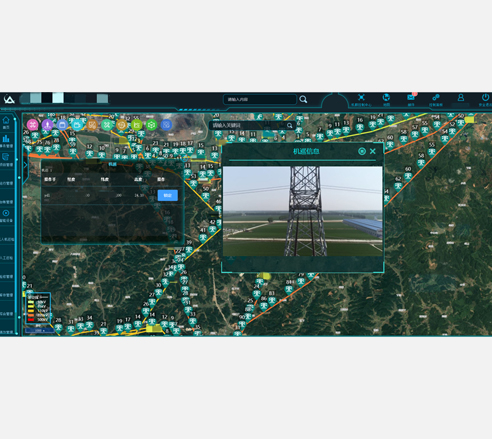Screen dimensions: 492x439
Task: Expand the left side panel chevron arrow
Action: [x=25, y=165]
